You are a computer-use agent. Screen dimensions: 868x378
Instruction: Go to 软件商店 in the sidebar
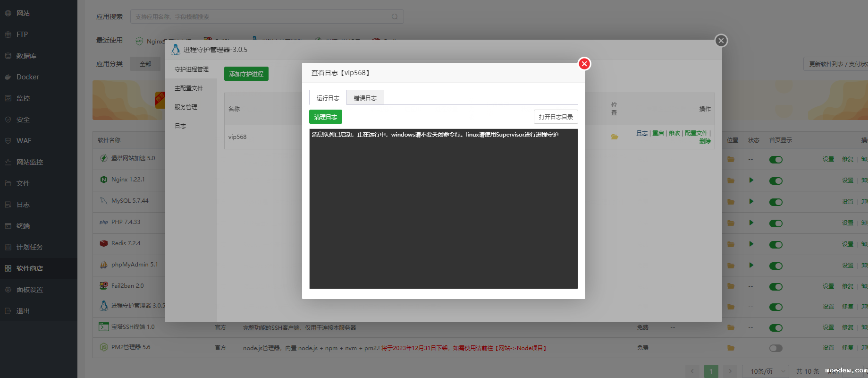(x=29, y=268)
